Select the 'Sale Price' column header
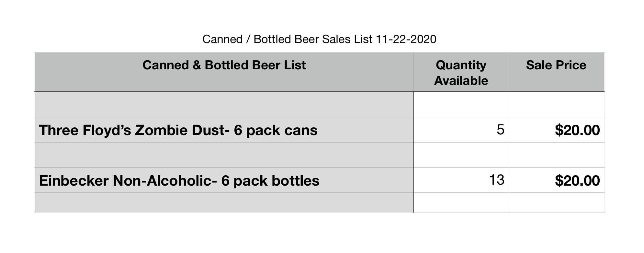Screen dimensions: 644x253 click(556, 72)
